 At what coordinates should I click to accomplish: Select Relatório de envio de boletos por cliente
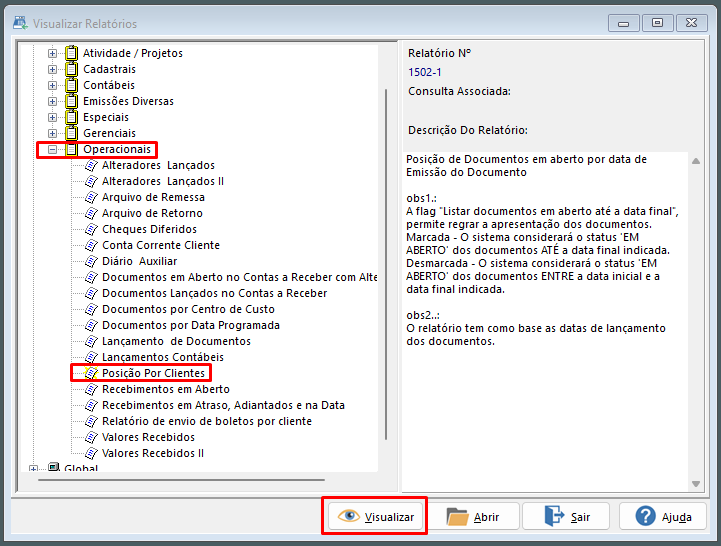pos(207,421)
